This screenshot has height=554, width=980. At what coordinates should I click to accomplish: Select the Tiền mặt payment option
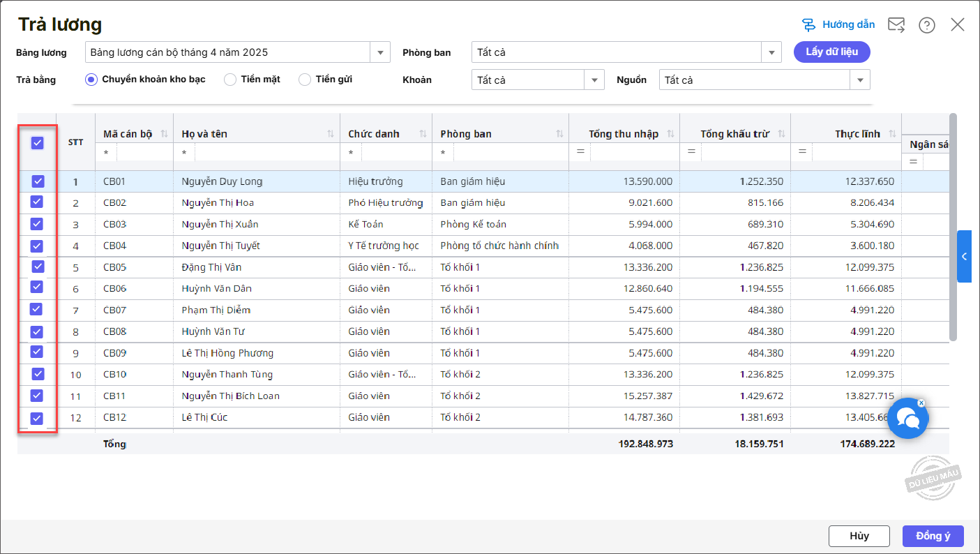point(230,80)
